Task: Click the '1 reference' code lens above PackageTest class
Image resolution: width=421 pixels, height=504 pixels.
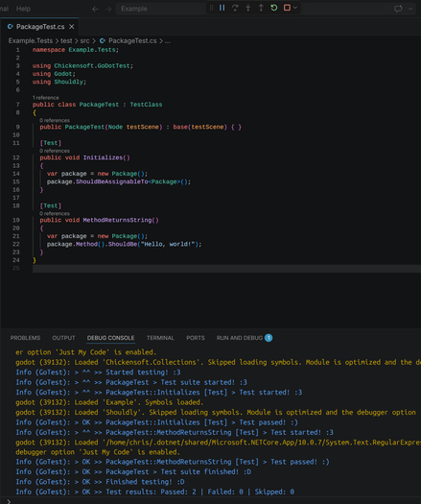Action: tap(46, 98)
